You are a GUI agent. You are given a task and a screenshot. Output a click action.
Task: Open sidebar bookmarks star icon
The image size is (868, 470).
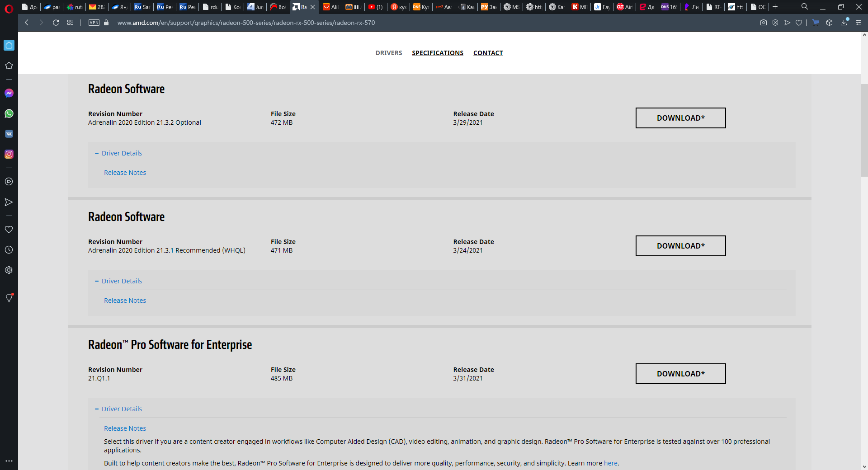pyautogui.click(x=9, y=66)
